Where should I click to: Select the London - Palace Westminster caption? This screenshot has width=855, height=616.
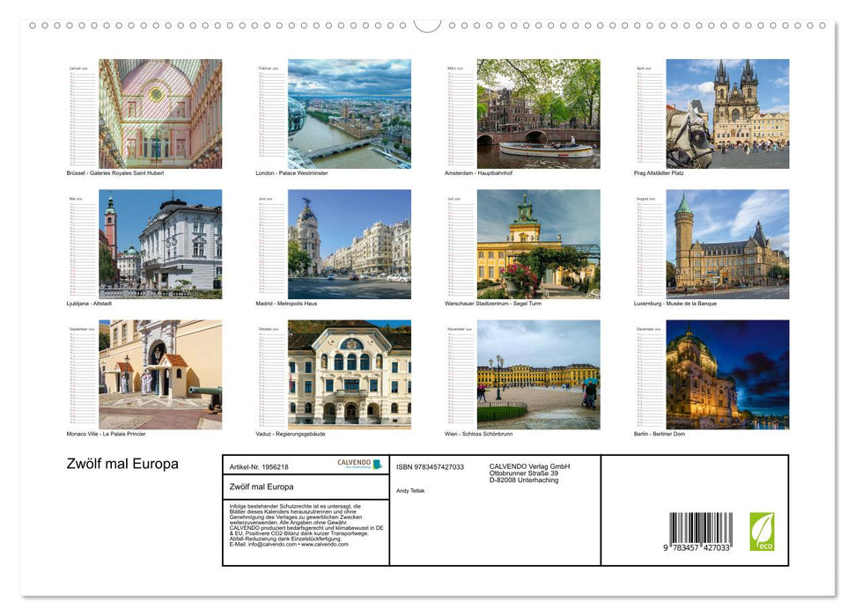pos(291,172)
